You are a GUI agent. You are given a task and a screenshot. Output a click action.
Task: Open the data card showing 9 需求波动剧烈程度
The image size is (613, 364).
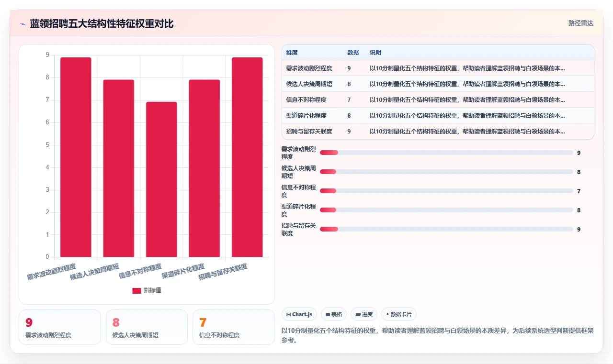[60, 327]
